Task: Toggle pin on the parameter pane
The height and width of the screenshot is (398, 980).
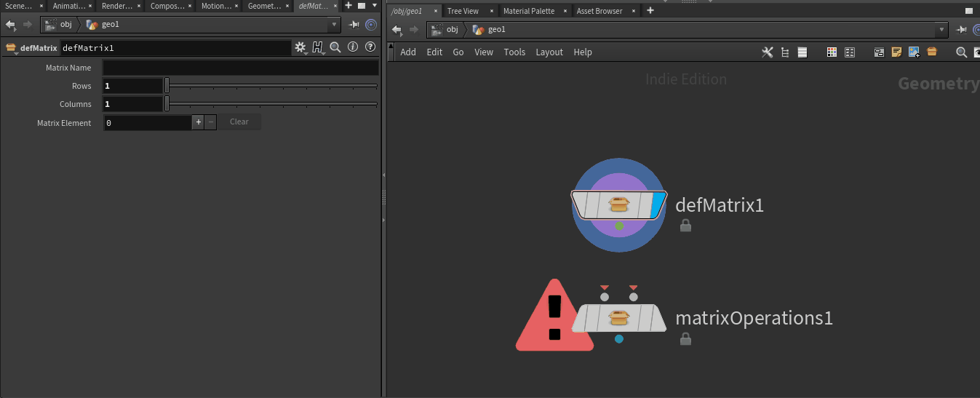Action: pyautogui.click(x=354, y=25)
